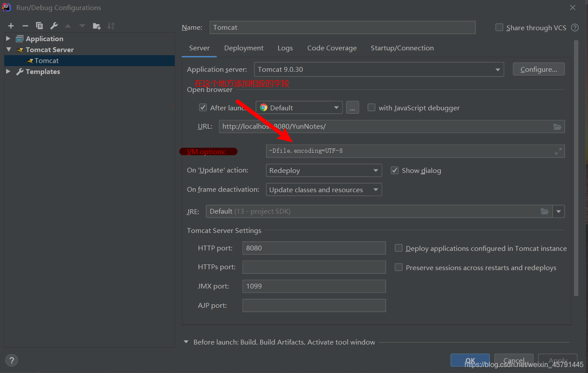Open JRE dropdown arrow
This screenshot has height=373, width=588.
pyautogui.click(x=559, y=211)
